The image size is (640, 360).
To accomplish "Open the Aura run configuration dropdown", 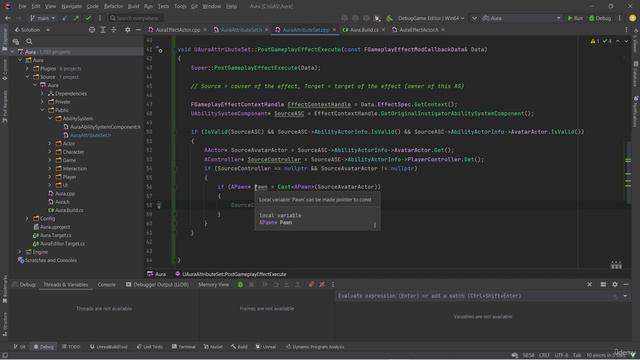I will click(x=522, y=18).
